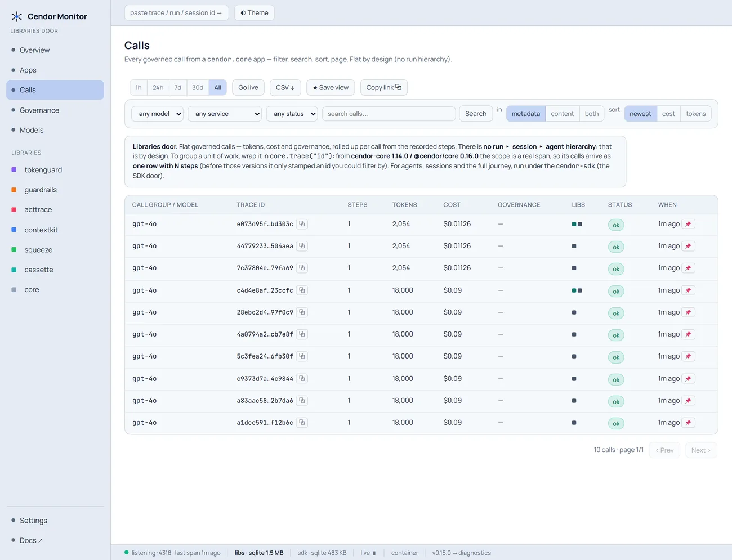Image resolution: width=732 pixels, height=560 pixels.
Task: Open the cassette library
Action: tap(55, 270)
